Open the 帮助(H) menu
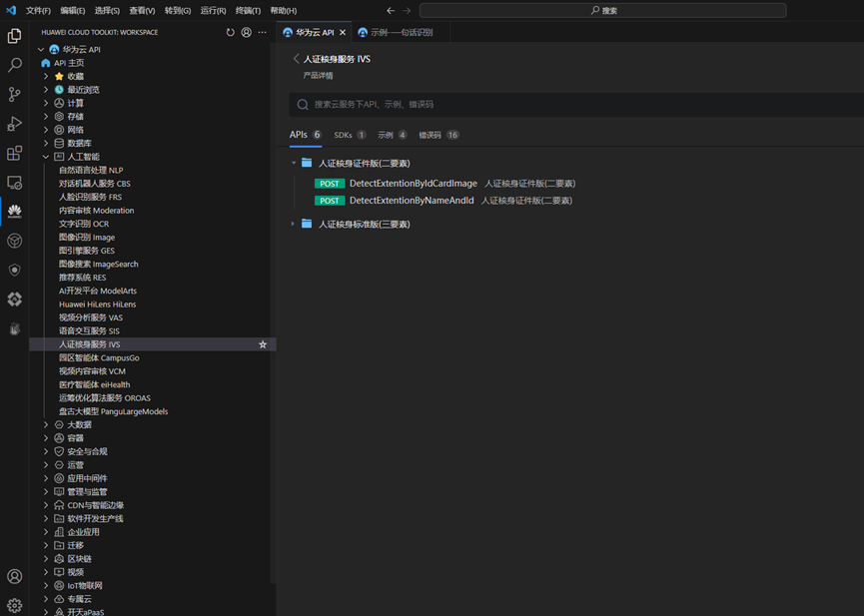 [x=284, y=10]
